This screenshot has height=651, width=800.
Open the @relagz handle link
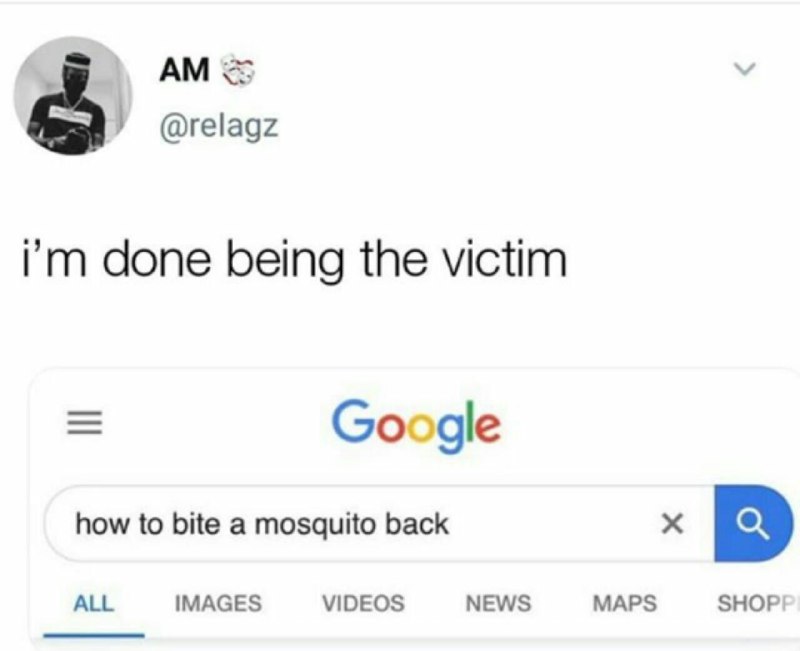(x=219, y=126)
